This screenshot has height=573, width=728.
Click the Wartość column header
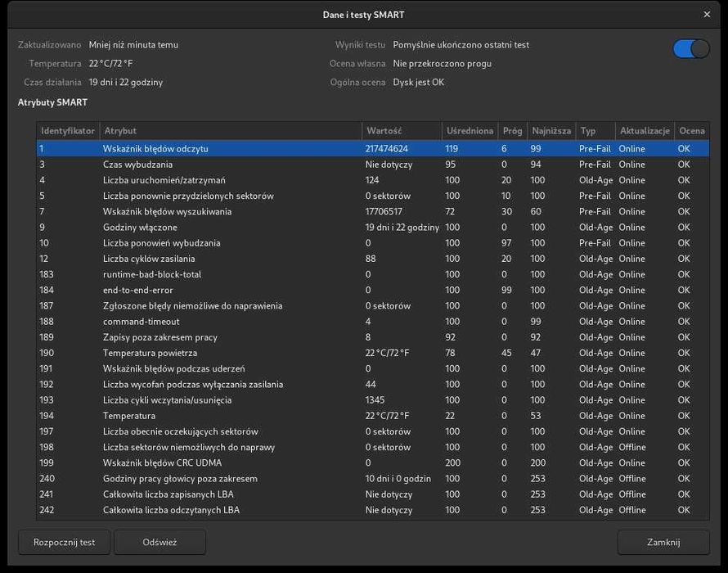pos(401,131)
